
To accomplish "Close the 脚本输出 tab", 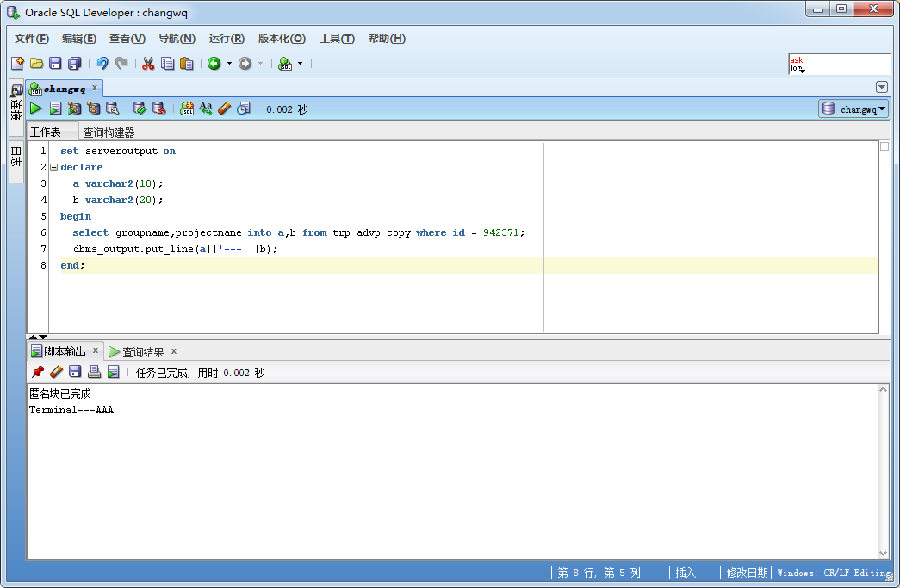I will tap(96, 350).
